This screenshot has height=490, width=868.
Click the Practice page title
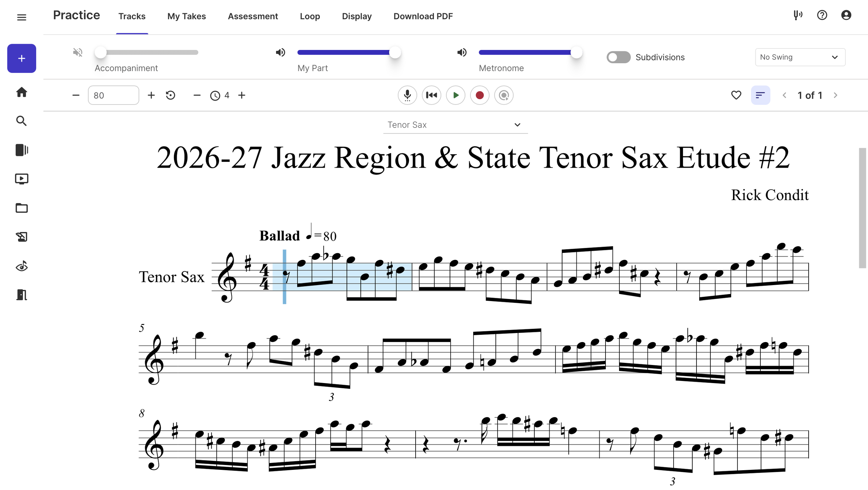coord(76,15)
